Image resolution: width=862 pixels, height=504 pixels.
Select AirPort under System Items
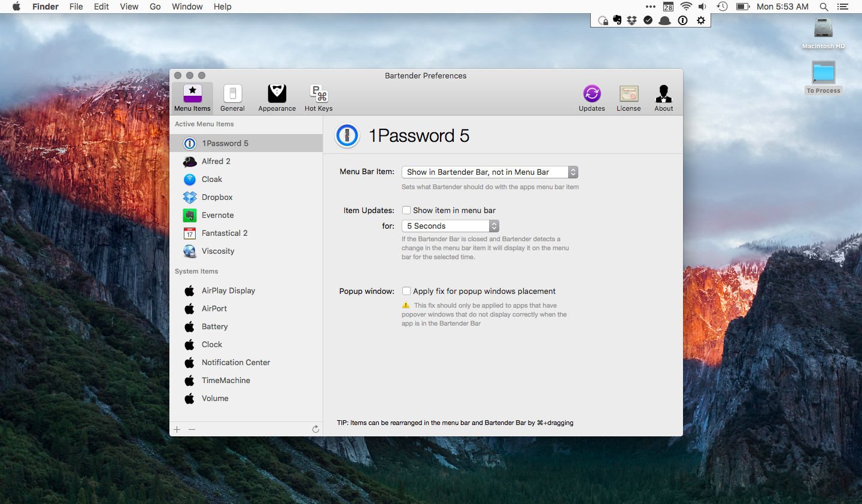point(246,308)
